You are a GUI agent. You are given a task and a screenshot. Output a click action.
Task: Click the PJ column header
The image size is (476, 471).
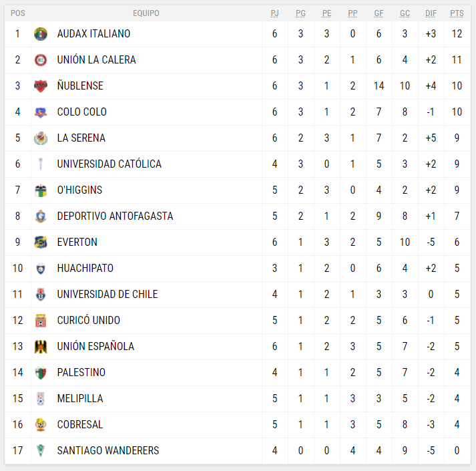click(274, 13)
